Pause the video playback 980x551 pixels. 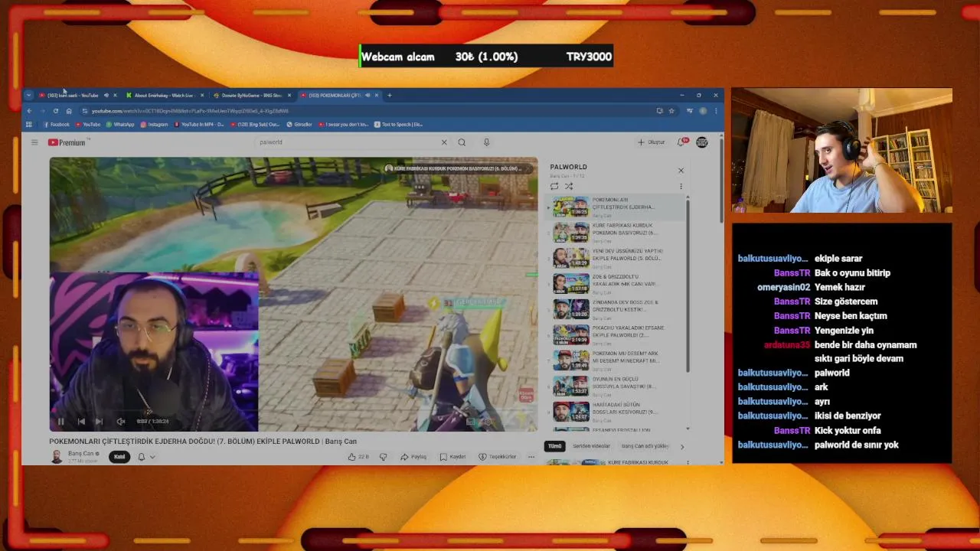tap(61, 421)
